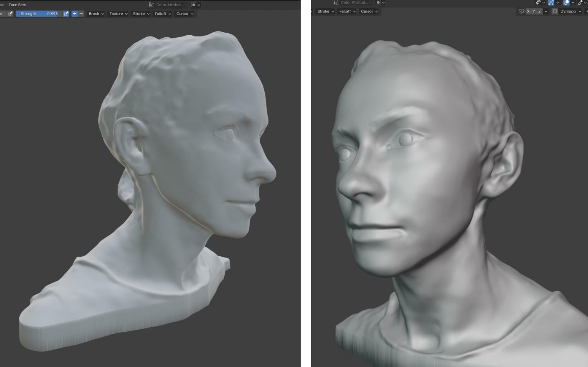The width and height of the screenshot is (588, 367).
Task: Enable the Dyntopo checkbox
Action: tap(555, 11)
